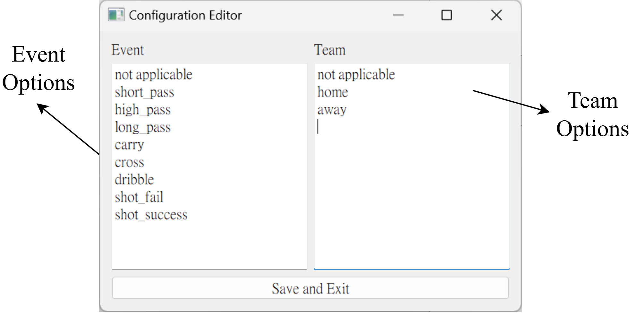The width and height of the screenshot is (644, 313).
Task: Click the 'shot_fail' event line
Action: coord(139,197)
